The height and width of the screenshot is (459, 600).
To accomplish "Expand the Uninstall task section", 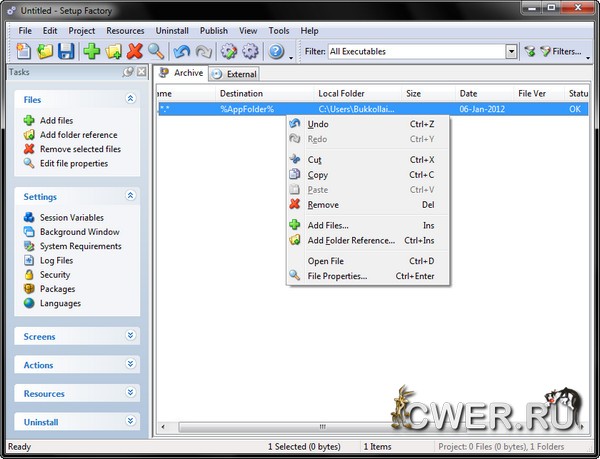I will (x=130, y=422).
